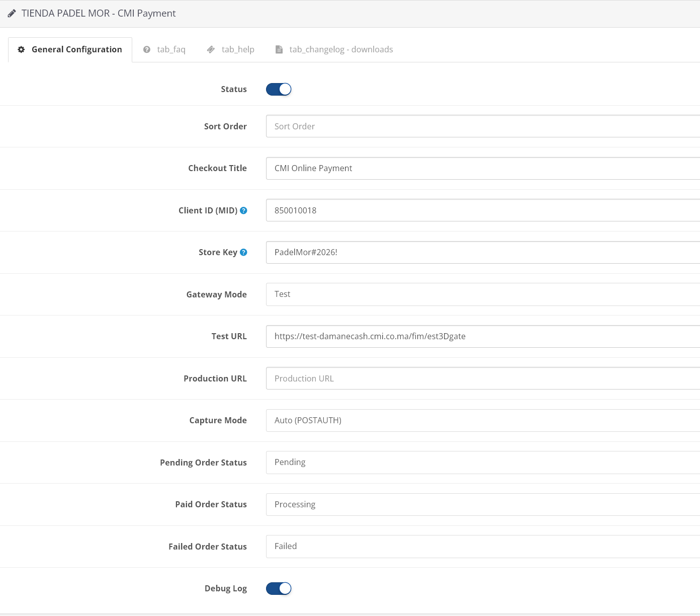Viewport: 700px width, 616px height.
Task: Click help icon next to Client ID (MID)
Action: [243, 210]
